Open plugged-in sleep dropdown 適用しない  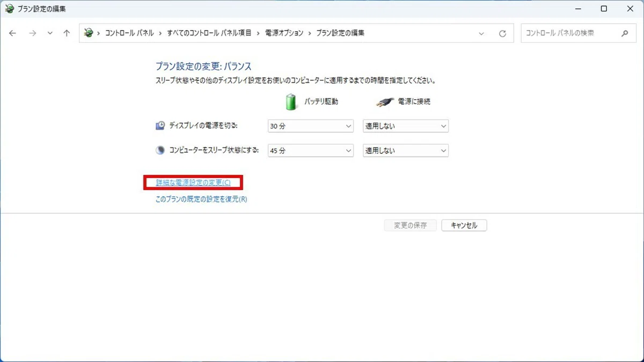(406, 151)
